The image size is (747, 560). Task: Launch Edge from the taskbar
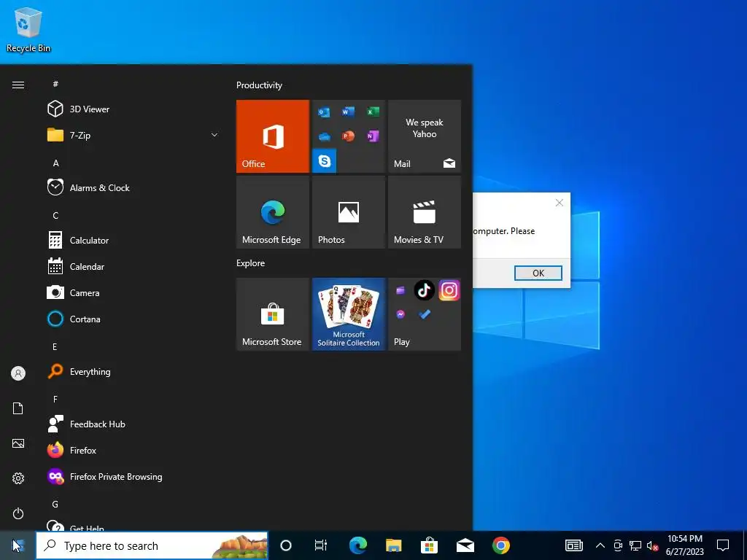coord(357,545)
